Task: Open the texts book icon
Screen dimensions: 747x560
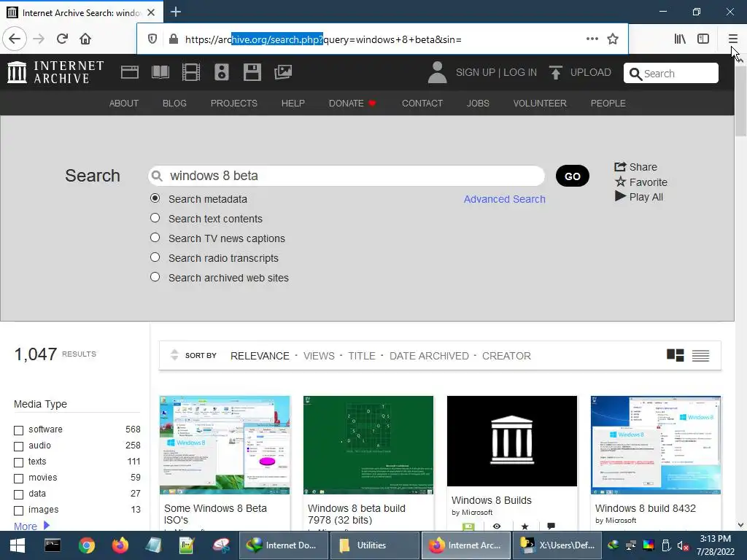Action: [x=160, y=72]
